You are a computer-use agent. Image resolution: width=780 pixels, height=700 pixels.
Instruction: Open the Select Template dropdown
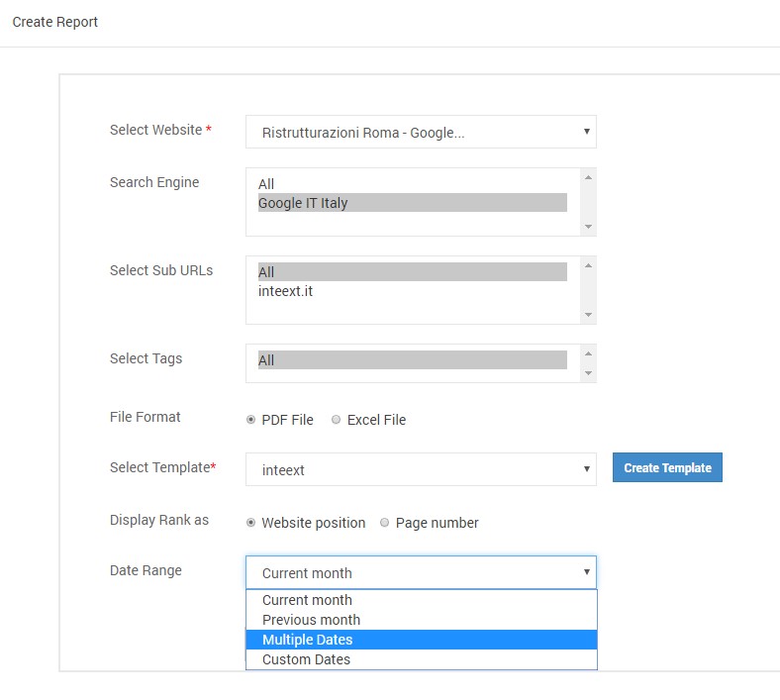[x=421, y=469]
